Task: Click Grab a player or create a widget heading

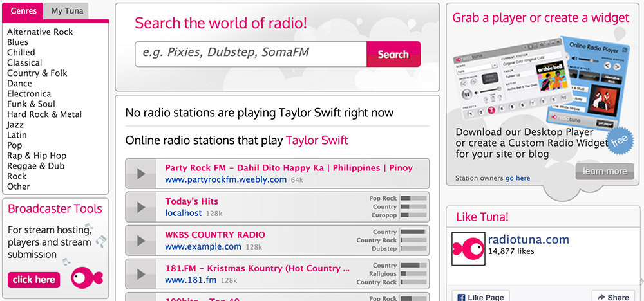Action: coord(541,18)
